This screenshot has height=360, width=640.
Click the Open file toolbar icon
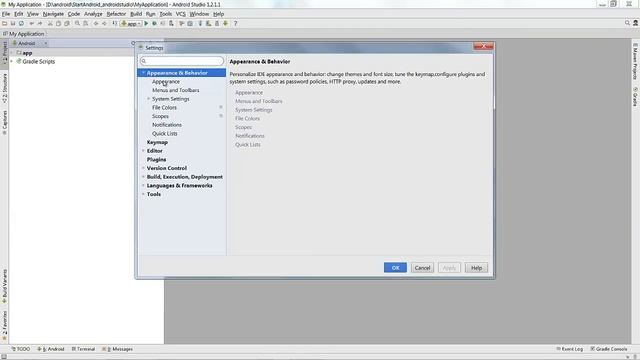click(x=4, y=24)
